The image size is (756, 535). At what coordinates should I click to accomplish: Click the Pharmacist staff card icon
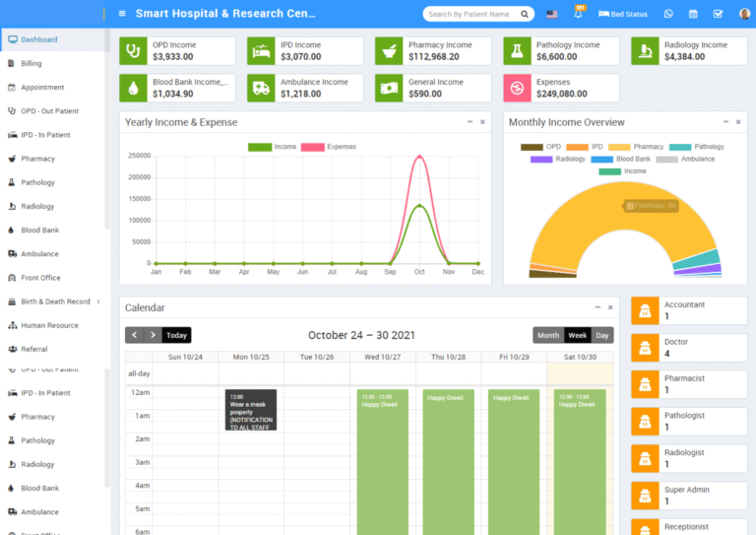645,384
